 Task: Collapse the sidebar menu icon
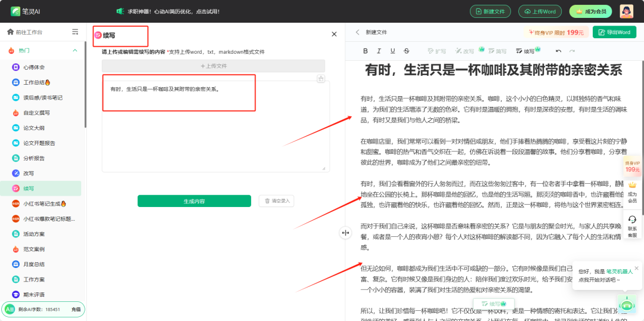(x=75, y=32)
